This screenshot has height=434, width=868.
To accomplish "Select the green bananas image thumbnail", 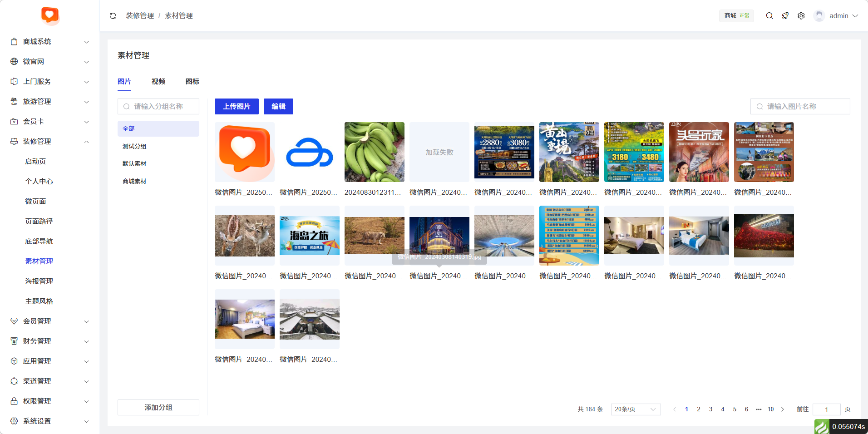I will tap(375, 152).
